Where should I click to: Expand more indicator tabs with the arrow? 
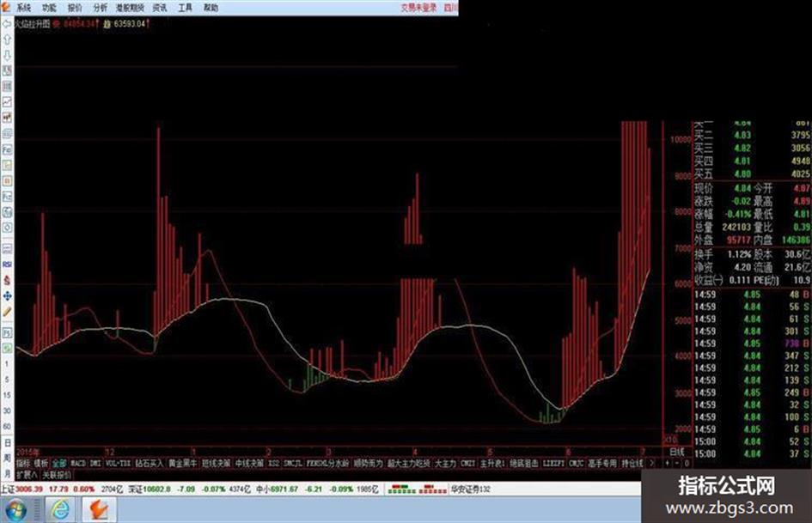point(651,463)
